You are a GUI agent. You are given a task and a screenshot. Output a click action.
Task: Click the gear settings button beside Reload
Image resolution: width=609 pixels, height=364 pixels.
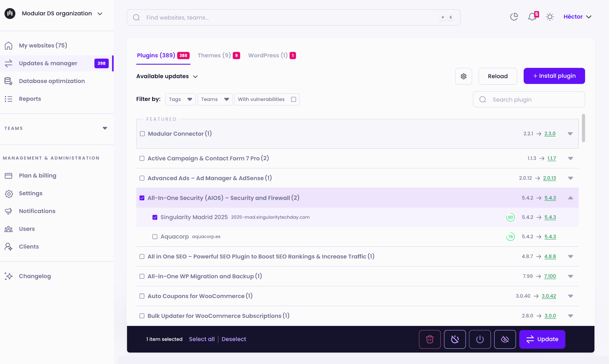click(463, 76)
